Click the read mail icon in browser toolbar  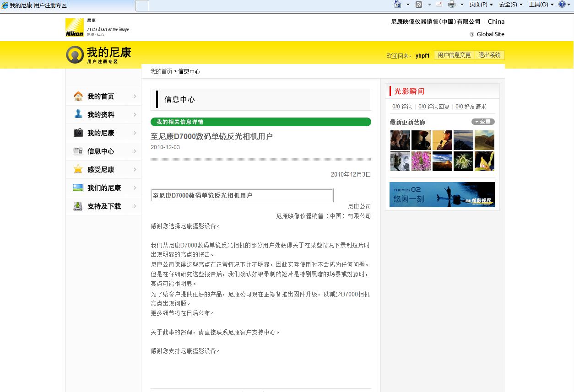coord(439,5)
